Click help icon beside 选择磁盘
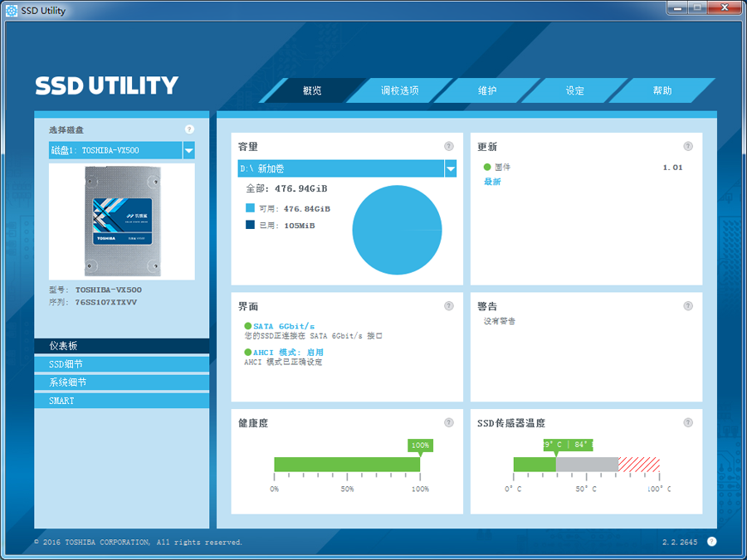 189,129
